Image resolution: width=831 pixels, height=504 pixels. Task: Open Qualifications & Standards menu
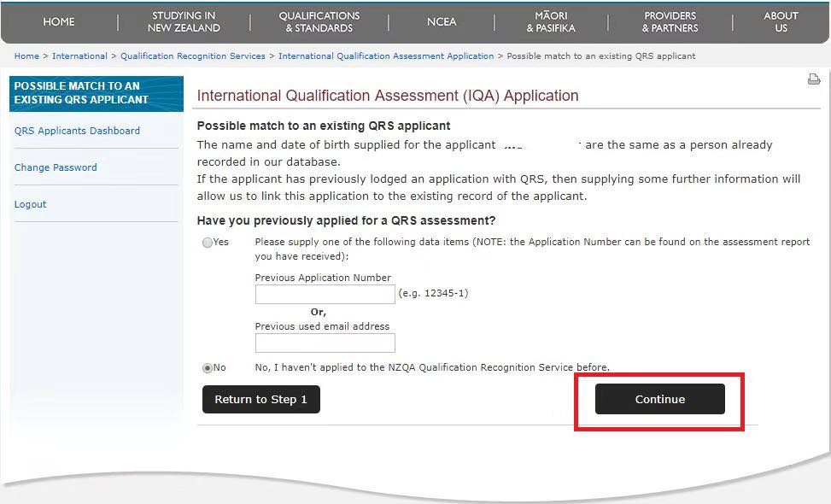tap(319, 21)
